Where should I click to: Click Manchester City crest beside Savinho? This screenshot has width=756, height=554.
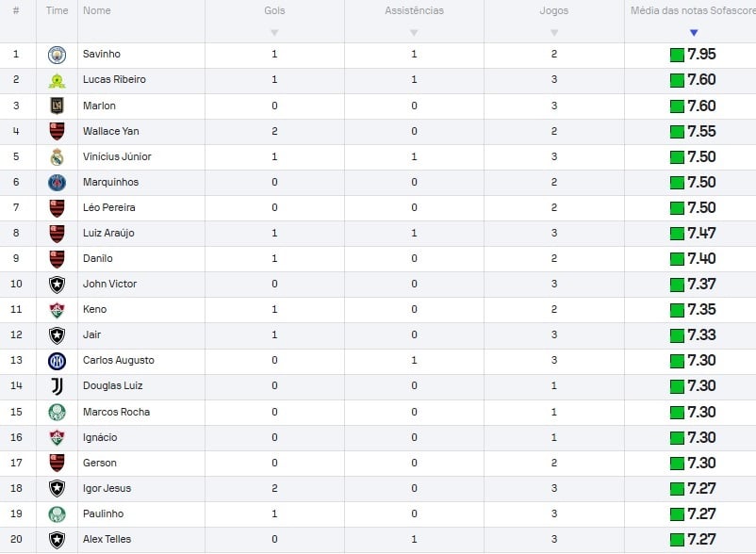coord(57,55)
